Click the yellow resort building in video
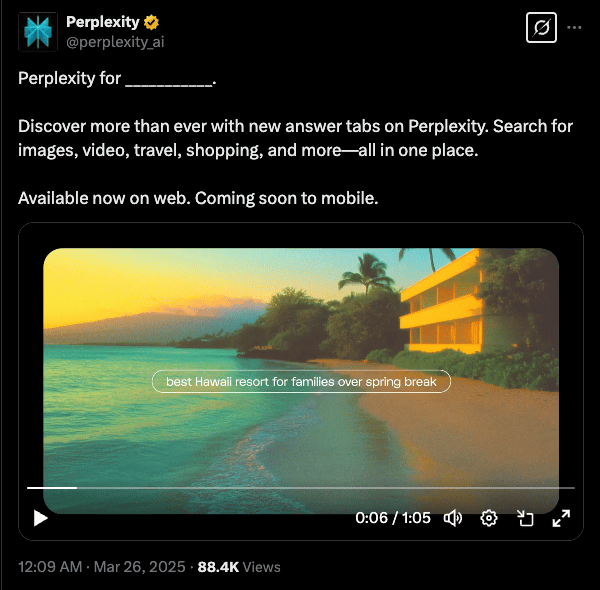This screenshot has height=590, width=600. pyautogui.click(x=441, y=303)
